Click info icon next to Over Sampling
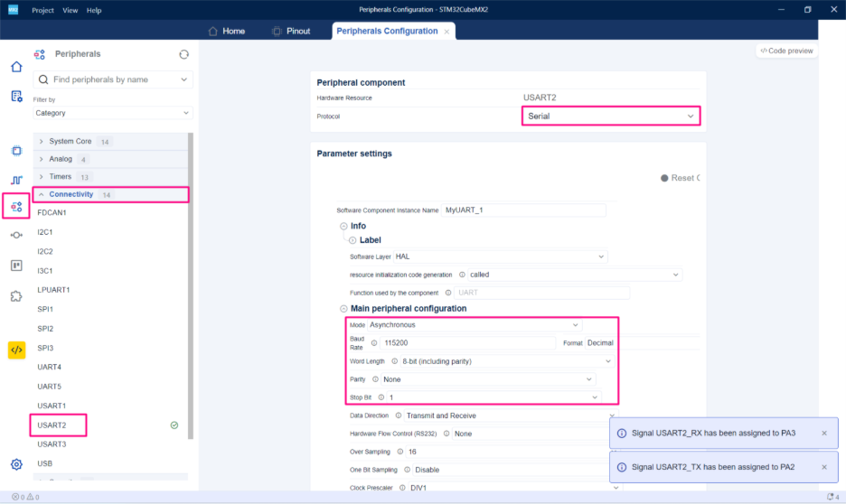846x504 pixels. coord(399,452)
